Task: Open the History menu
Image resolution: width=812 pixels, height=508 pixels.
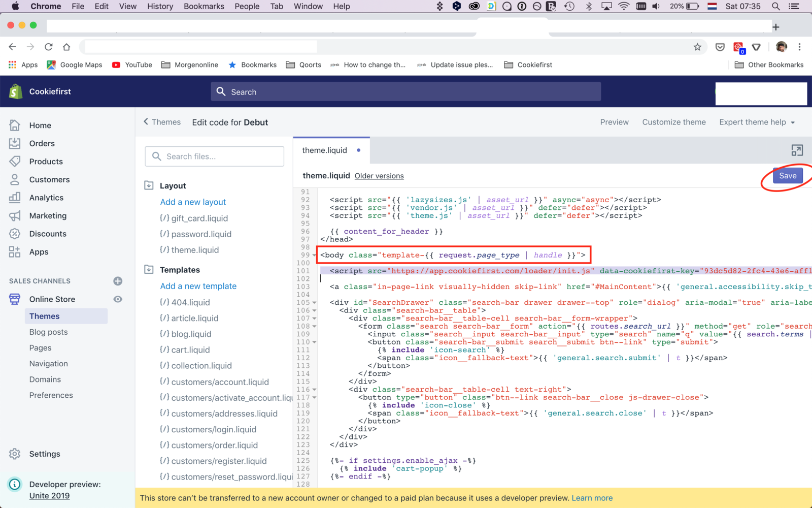Action: coord(160,6)
